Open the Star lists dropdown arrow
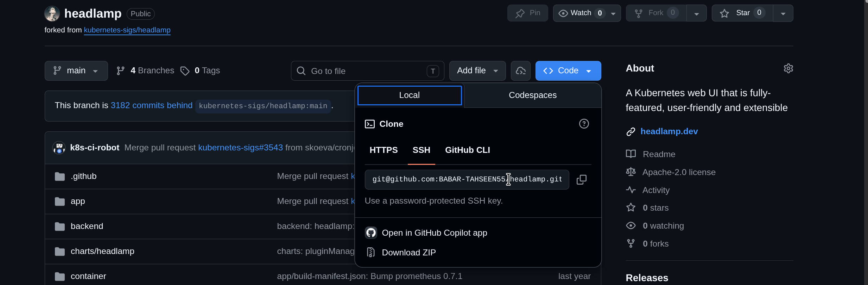Viewport: 868px width, 285px height. 783,13
